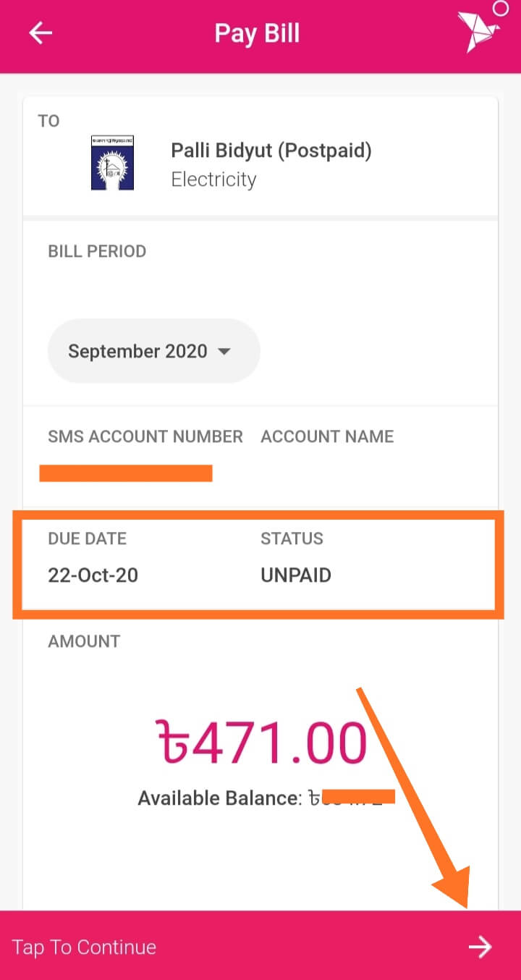The image size is (521, 980).
Task: Tap the BILL PERIOD label
Action: 97,251
